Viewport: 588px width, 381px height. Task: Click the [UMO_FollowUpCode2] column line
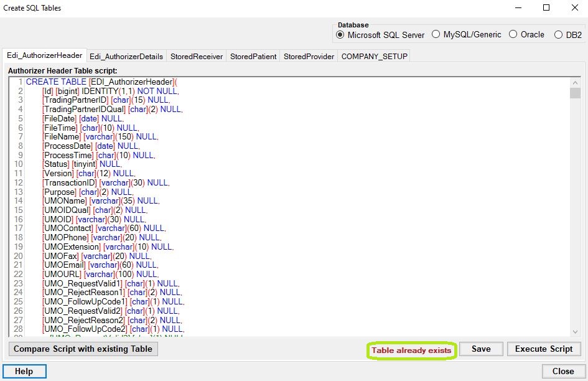(114, 329)
